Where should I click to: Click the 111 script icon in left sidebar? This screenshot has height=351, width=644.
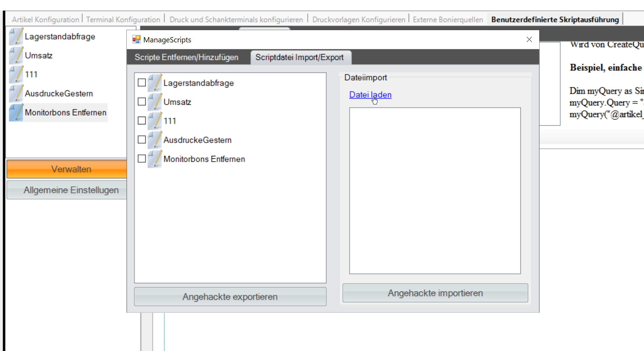pos(16,74)
